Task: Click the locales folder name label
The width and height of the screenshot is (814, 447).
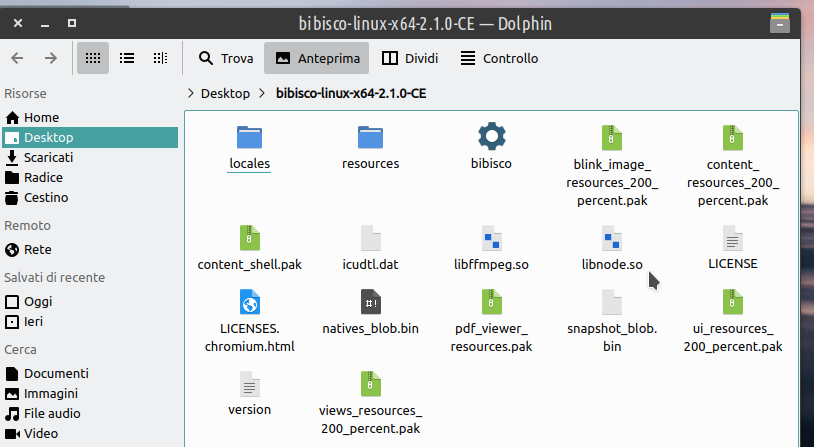Action: coord(250,164)
